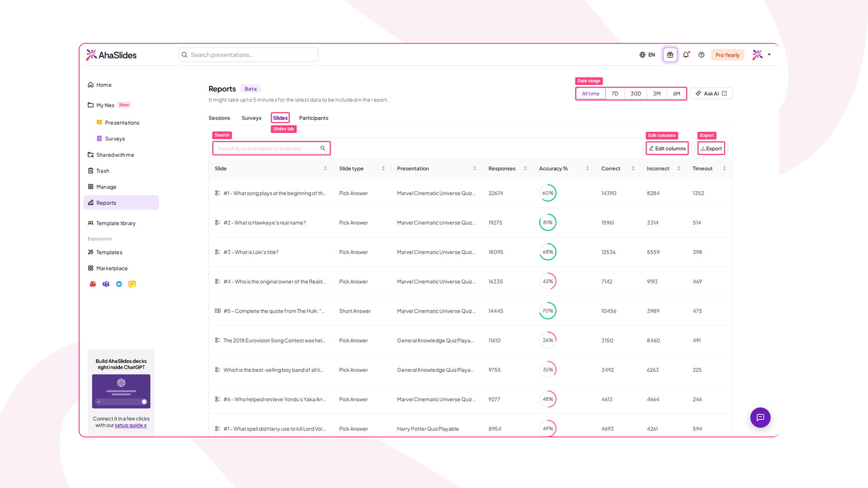Switch to the Participants tab
868x488 pixels.
[x=314, y=118]
